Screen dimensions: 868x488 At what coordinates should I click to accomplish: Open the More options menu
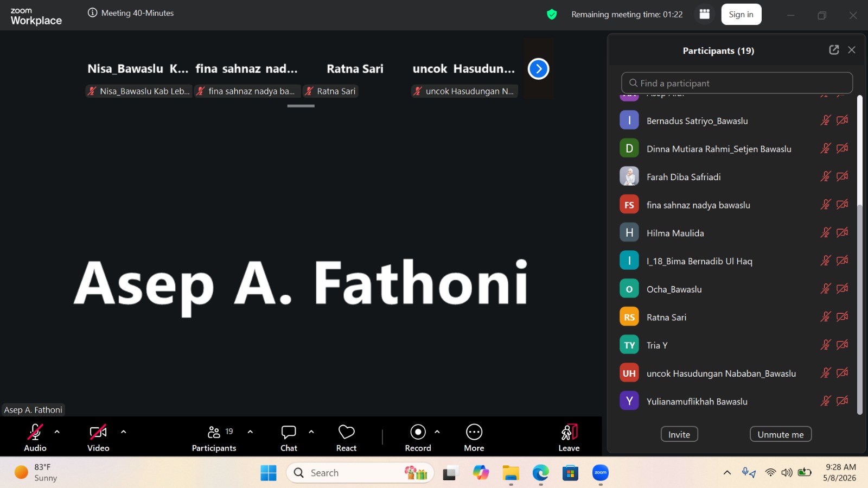[x=474, y=438]
